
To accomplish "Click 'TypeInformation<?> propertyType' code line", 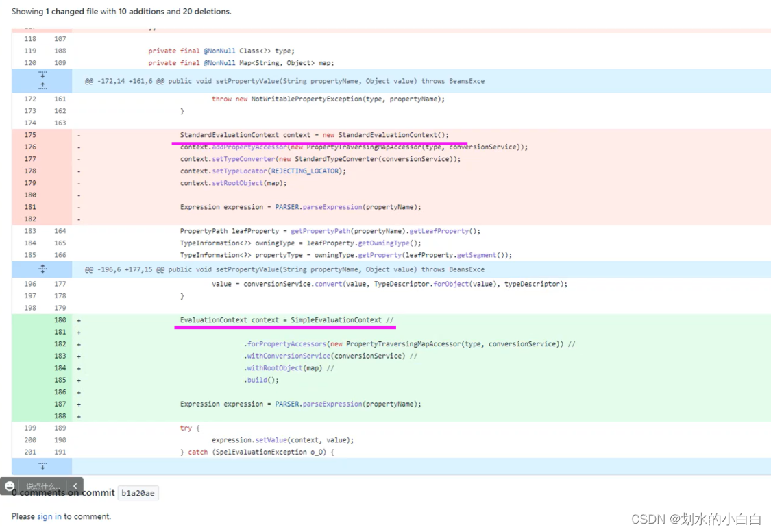I will tap(345, 255).
